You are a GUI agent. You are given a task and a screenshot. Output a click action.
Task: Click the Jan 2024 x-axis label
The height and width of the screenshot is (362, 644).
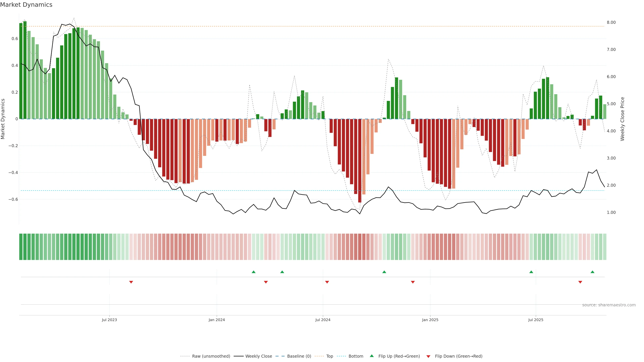[217, 320]
